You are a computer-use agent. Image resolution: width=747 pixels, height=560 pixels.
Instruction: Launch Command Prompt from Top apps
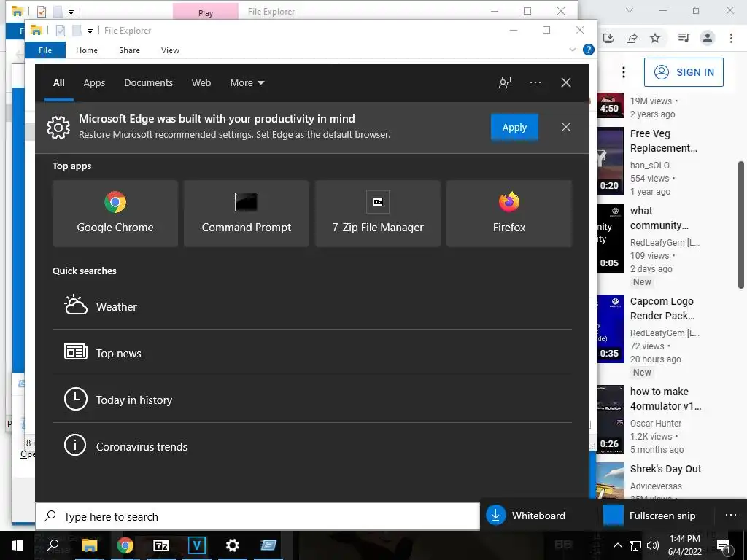[247, 214]
